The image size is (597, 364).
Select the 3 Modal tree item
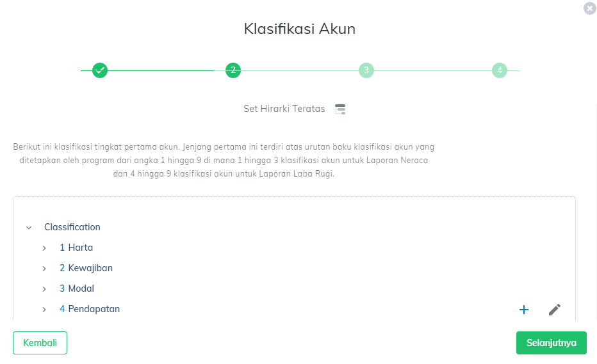pos(77,289)
